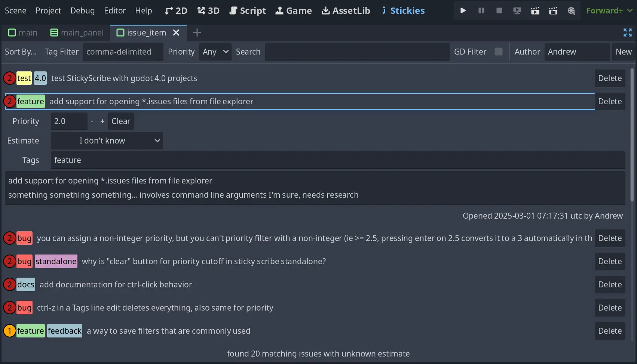The image size is (637, 364).
Task: Click the docs tag label
Action: [x=26, y=284]
